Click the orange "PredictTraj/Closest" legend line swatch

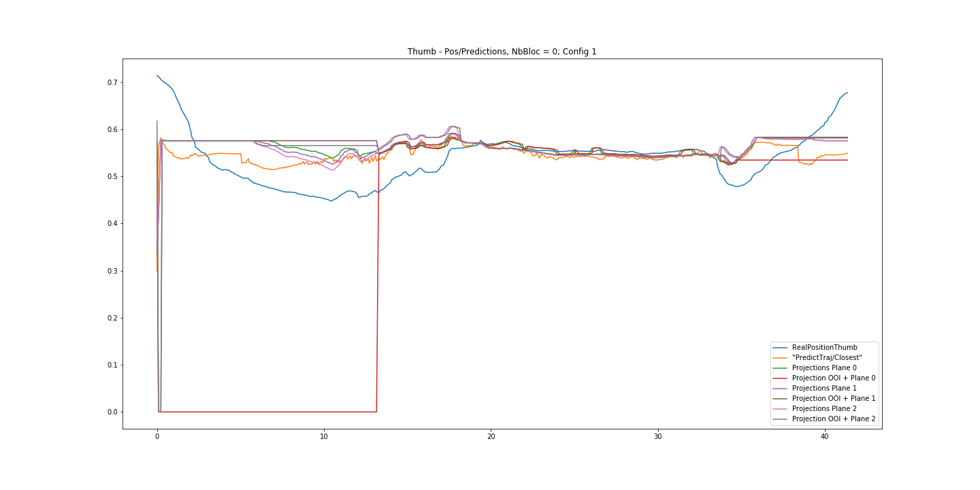(x=781, y=358)
